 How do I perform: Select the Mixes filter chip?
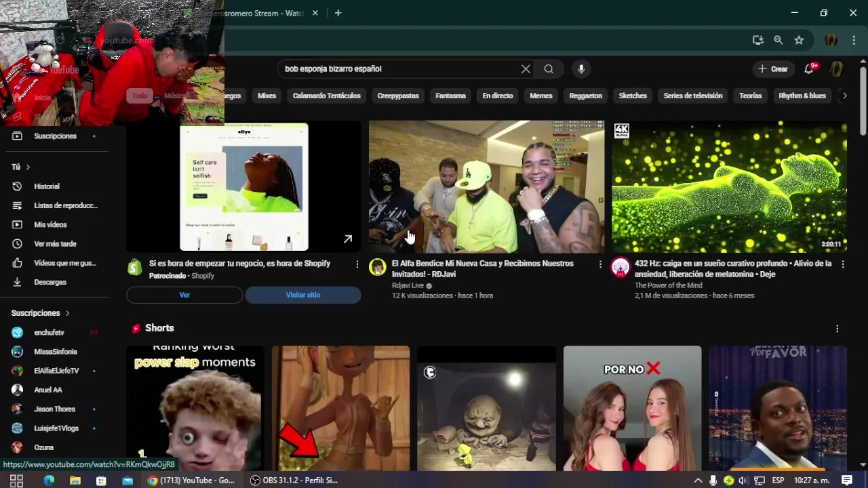267,96
